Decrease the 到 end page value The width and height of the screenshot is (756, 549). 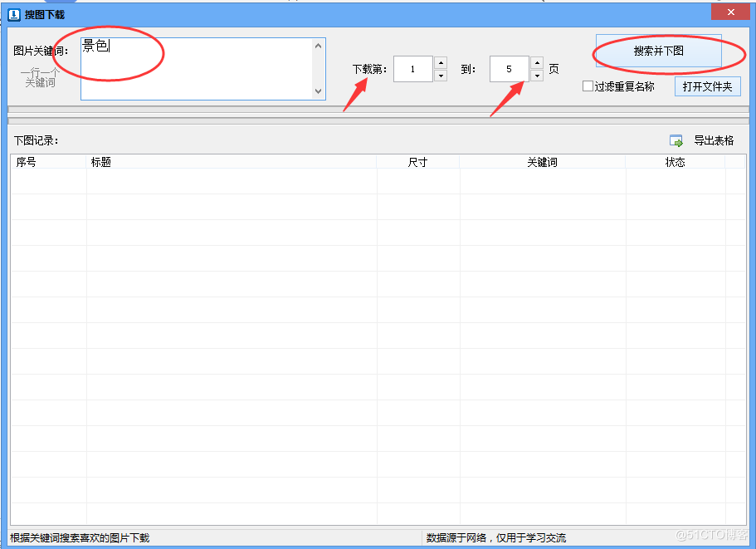[537, 76]
